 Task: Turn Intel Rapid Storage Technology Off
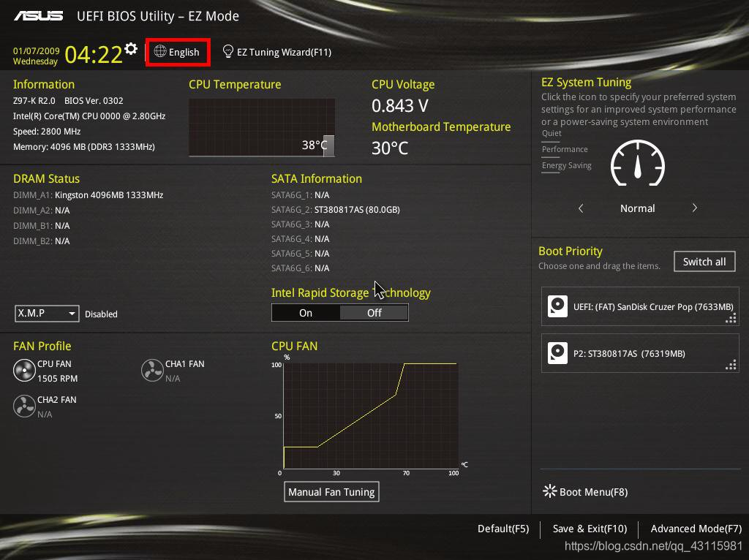point(374,313)
